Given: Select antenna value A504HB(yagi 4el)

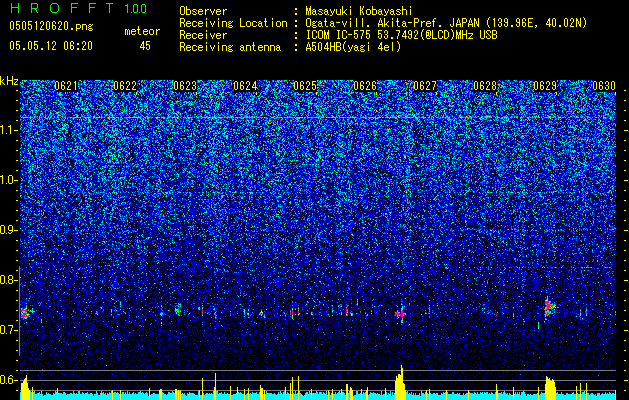Looking at the screenshot, I should [x=353, y=47].
